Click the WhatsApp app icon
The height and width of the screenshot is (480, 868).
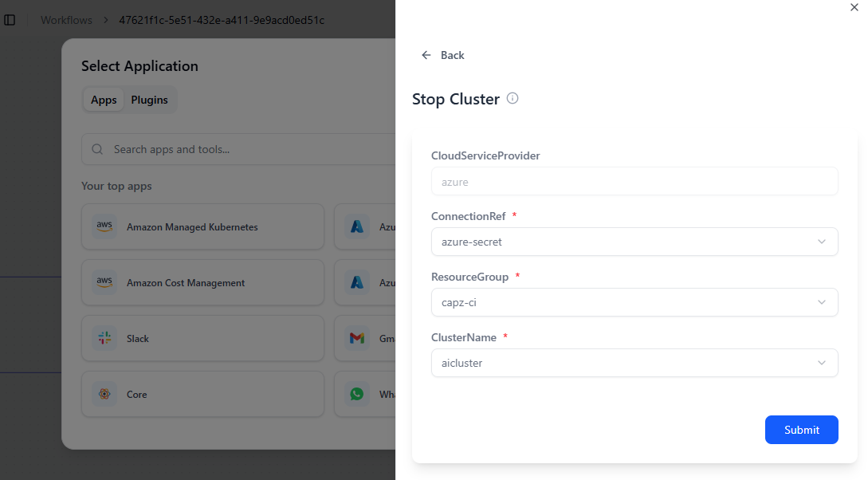(357, 395)
